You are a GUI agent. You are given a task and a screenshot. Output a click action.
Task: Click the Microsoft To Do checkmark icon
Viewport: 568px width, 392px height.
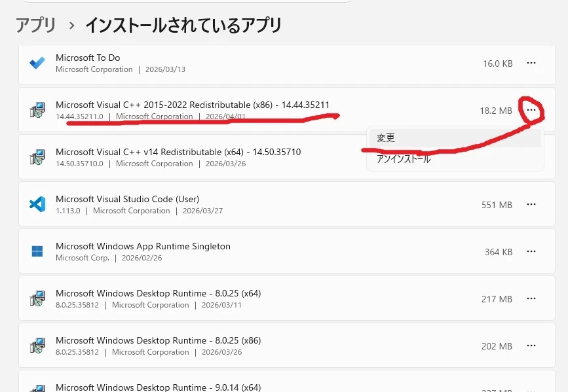point(37,63)
